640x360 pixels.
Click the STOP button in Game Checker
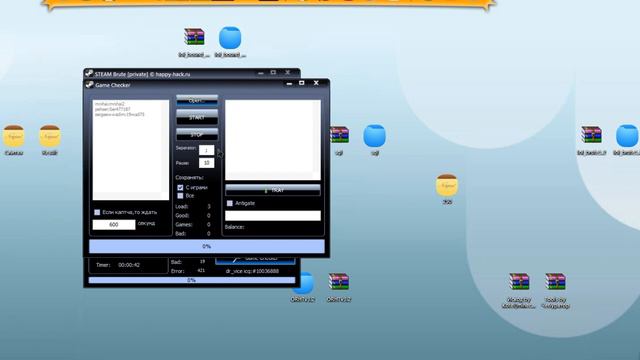197,134
